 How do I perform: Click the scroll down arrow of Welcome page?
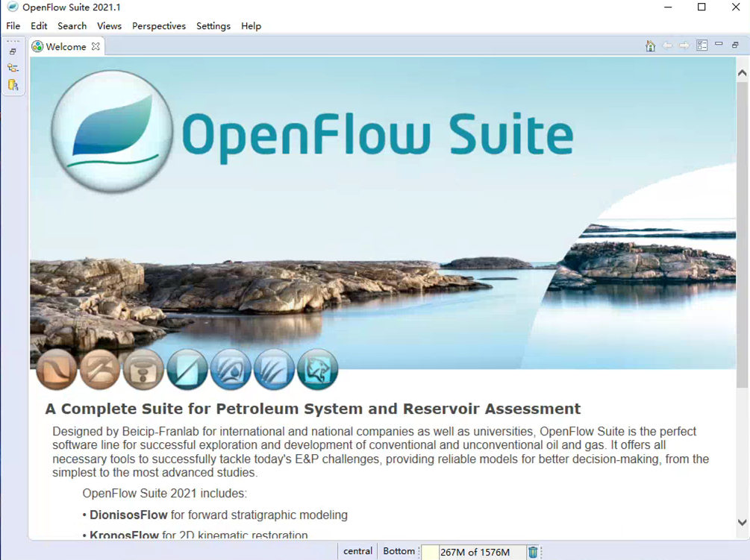742,522
